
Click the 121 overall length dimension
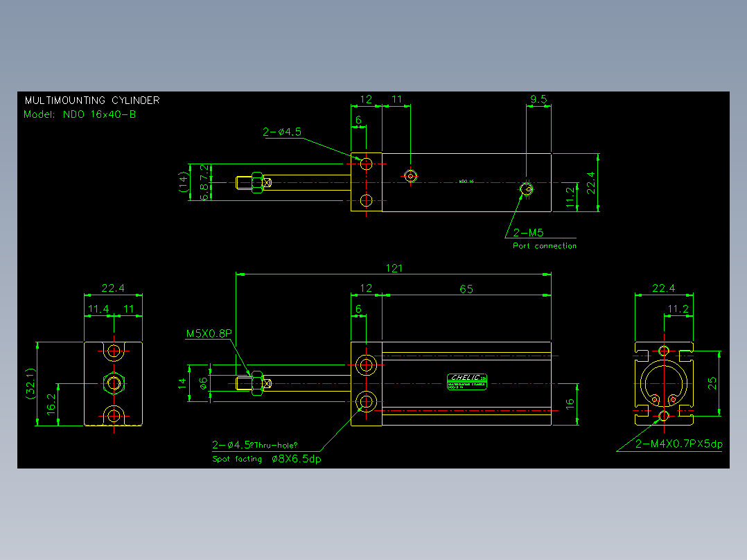tap(394, 268)
